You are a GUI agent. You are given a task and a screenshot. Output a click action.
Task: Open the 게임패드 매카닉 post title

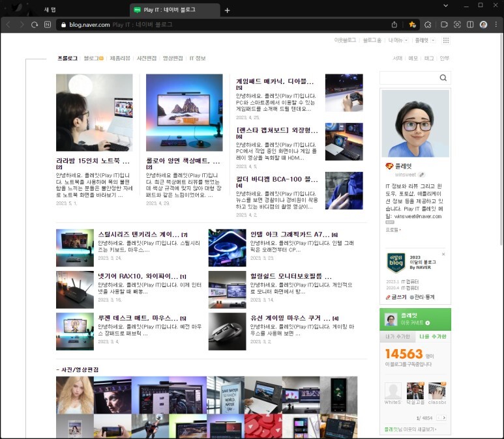tap(274, 81)
